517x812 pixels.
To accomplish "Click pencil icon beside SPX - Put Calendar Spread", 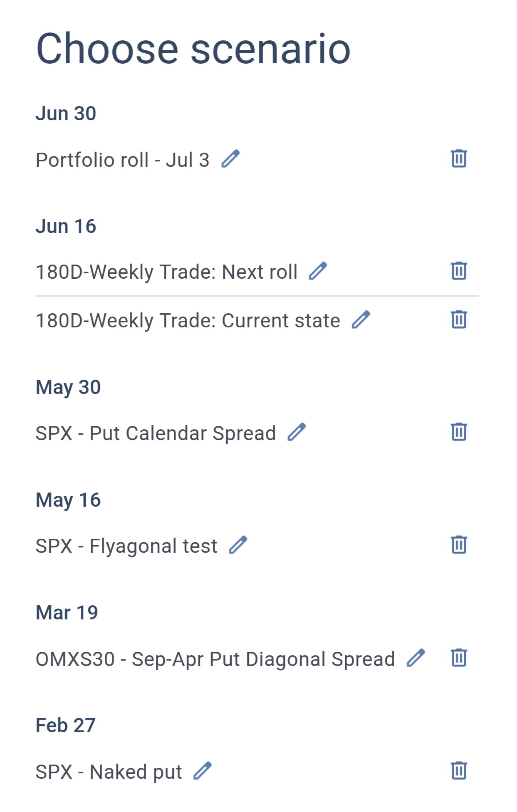I will pos(297,432).
